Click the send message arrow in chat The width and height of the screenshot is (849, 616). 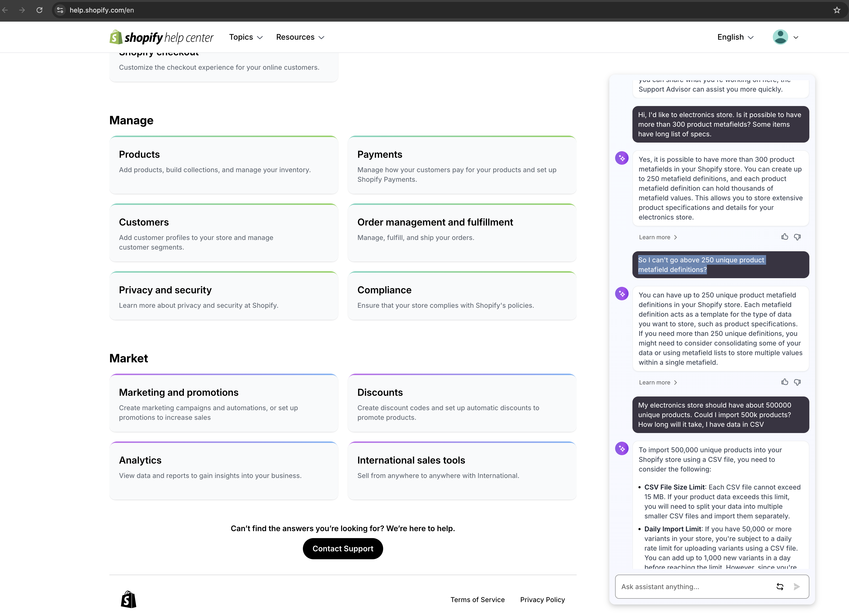797,587
